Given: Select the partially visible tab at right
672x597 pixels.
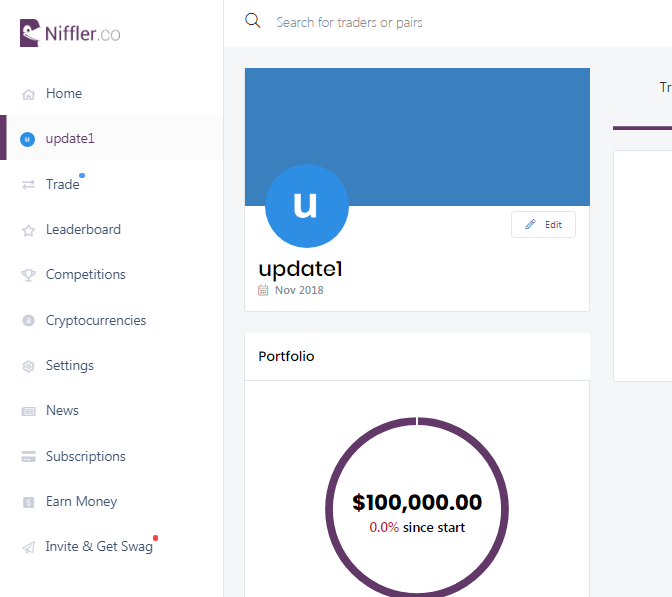Looking at the screenshot, I should pos(665,87).
